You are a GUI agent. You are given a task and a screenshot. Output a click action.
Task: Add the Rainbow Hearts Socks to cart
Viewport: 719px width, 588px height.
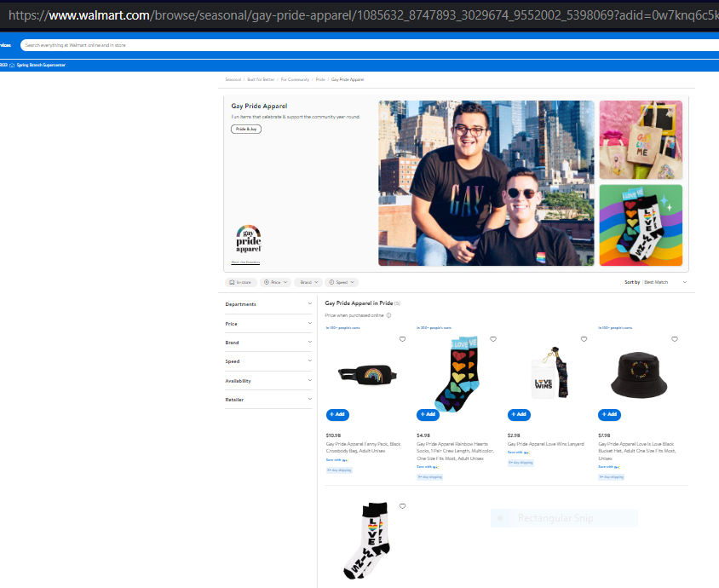click(x=428, y=415)
